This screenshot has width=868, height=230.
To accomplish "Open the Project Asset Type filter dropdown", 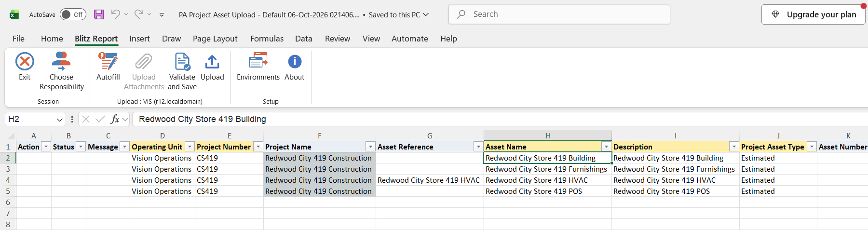I will click(812, 147).
